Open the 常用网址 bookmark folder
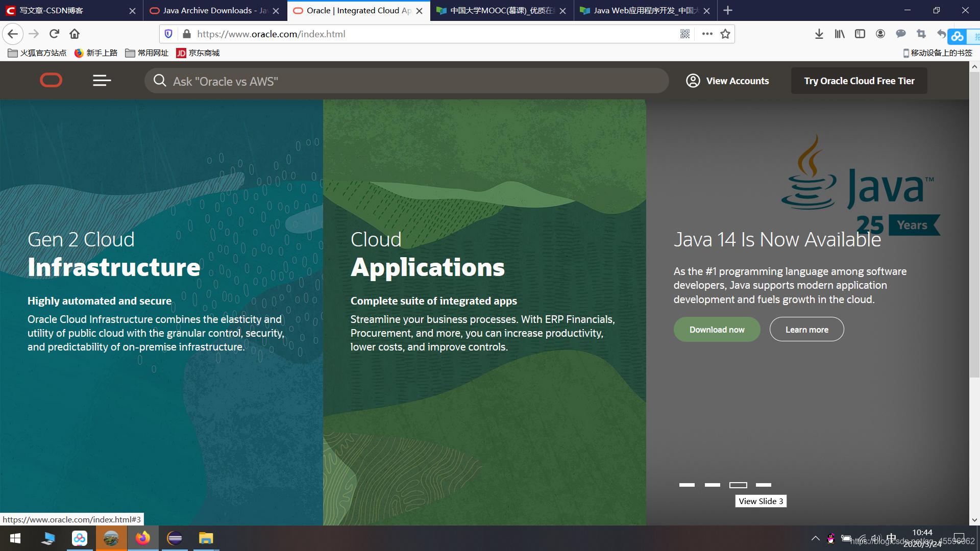The height and width of the screenshot is (551, 980). coord(147,53)
